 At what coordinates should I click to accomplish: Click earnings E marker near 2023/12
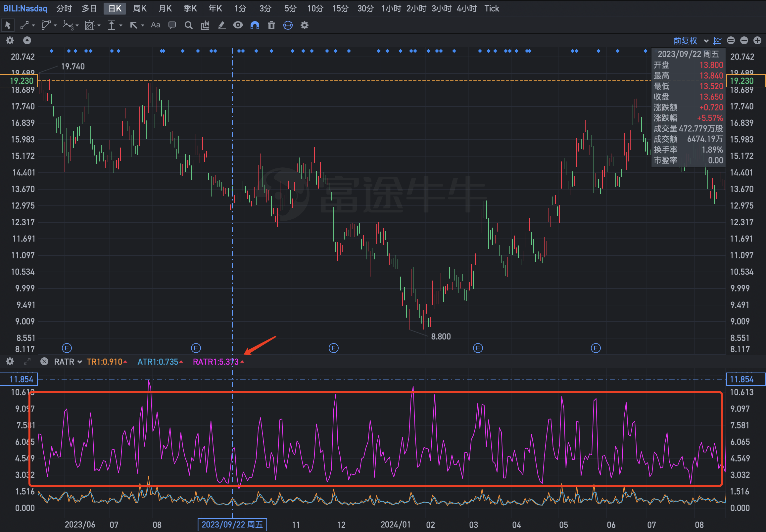333,348
